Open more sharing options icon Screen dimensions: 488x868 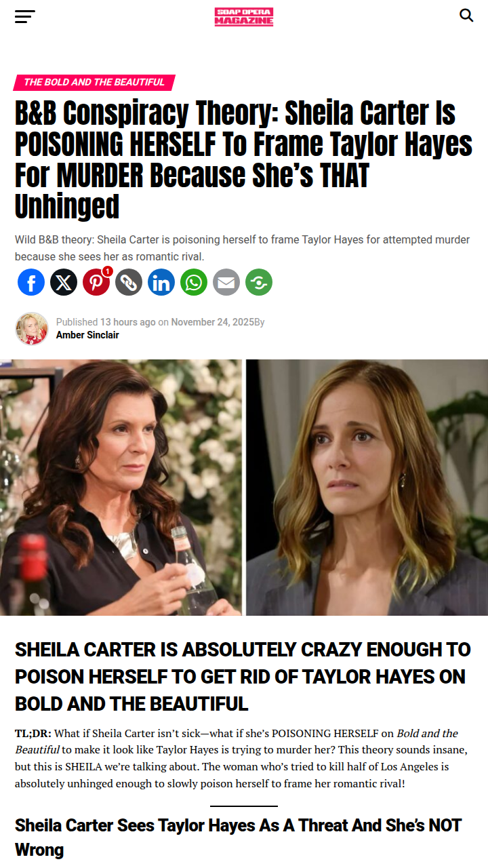pyautogui.click(x=259, y=281)
